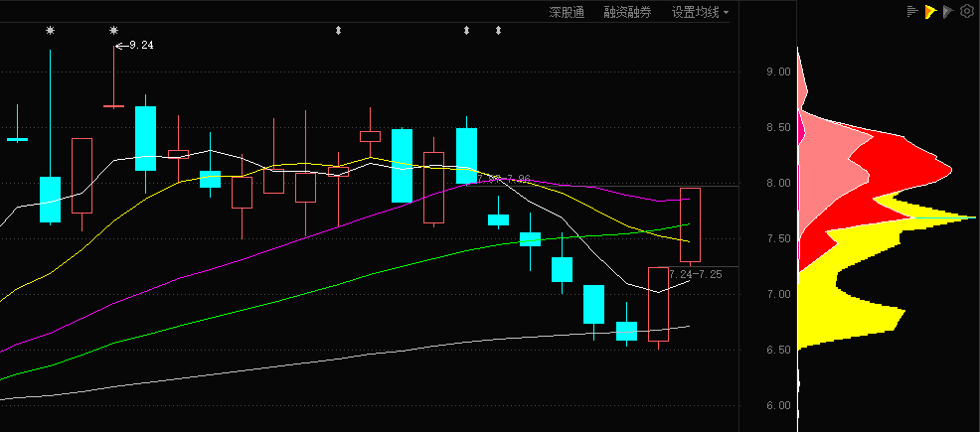This screenshot has width=980, height=432.
Task: Click the middle diamond event marker
Action: click(466, 30)
